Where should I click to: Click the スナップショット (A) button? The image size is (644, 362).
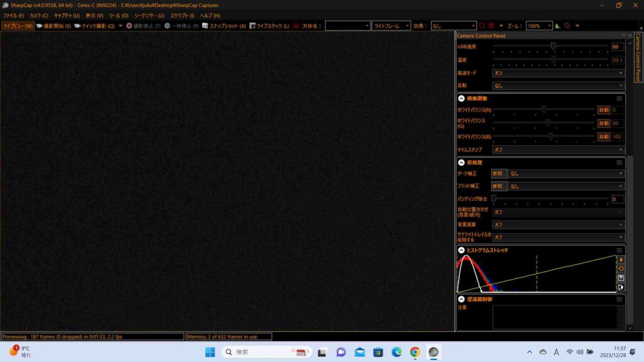223,26
